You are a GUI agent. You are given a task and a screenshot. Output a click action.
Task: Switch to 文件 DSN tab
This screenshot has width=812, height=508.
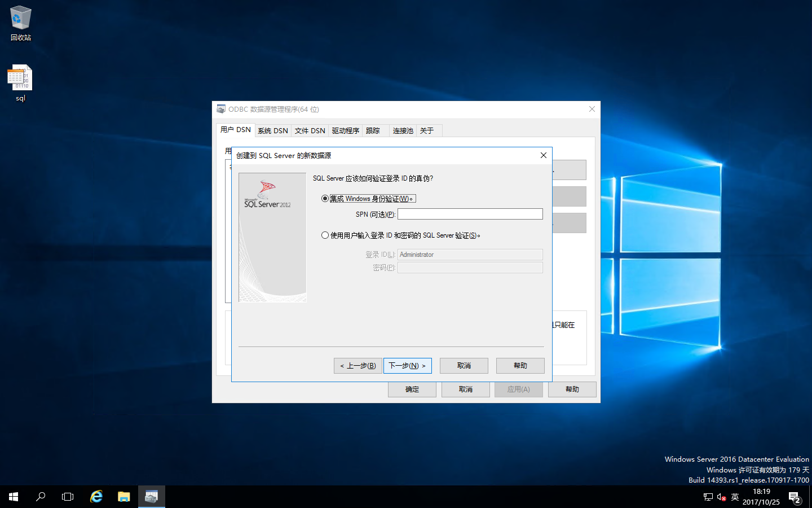coord(310,130)
